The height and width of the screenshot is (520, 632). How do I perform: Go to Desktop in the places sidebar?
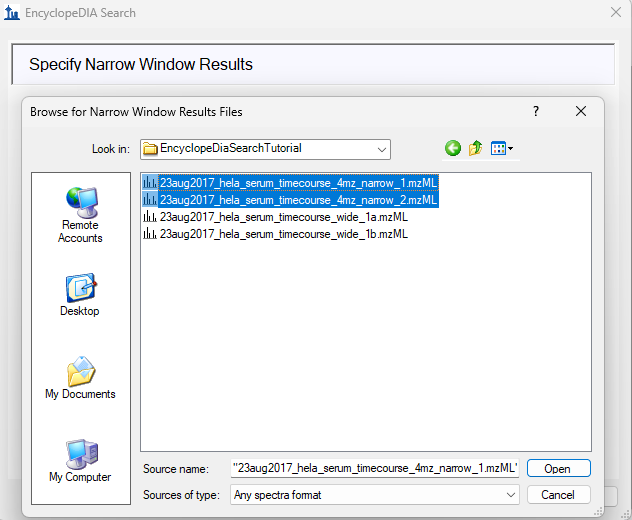[x=80, y=295]
